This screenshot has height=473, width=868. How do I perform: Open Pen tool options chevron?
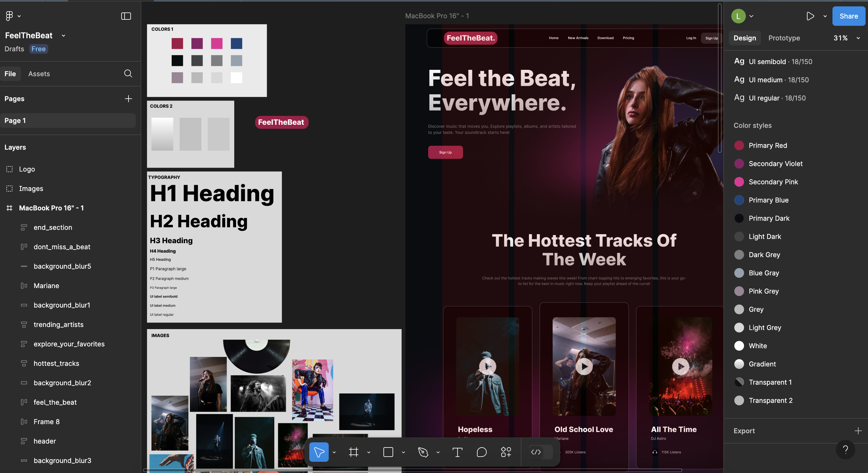(x=438, y=452)
